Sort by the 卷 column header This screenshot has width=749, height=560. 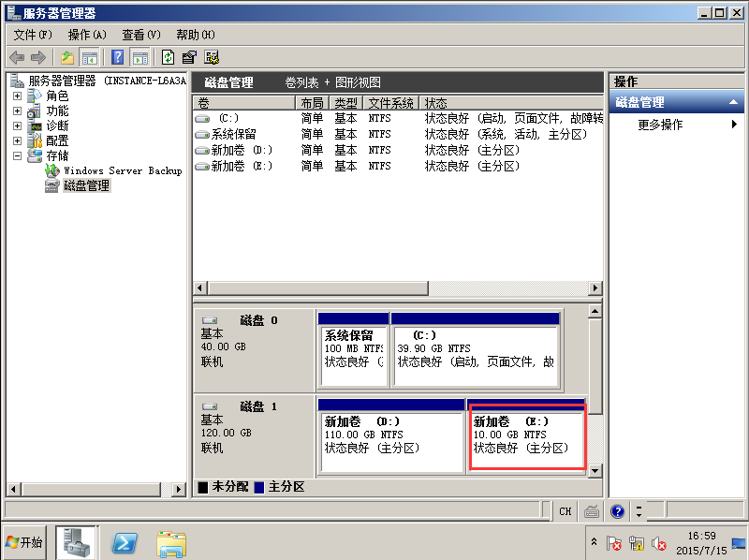(244, 103)
